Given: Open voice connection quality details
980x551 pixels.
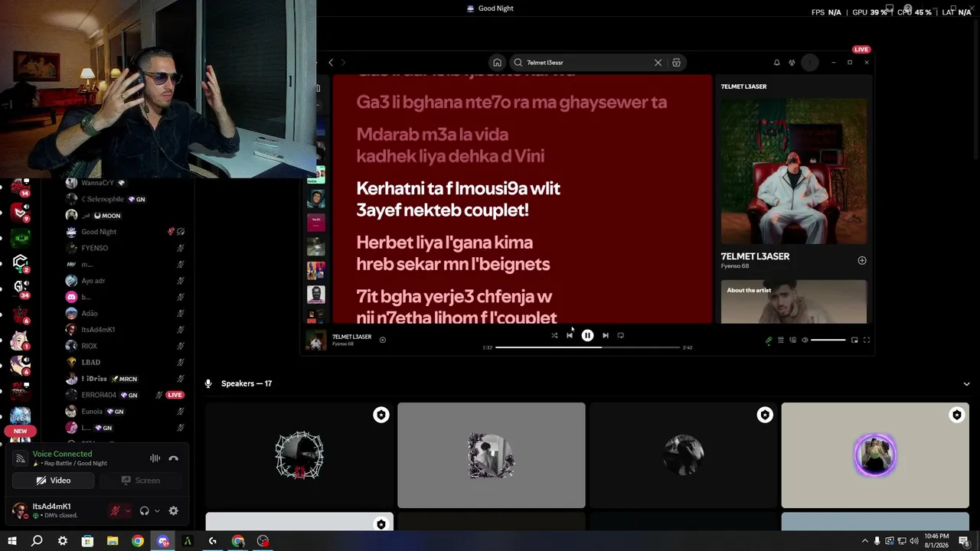Looking at the screenshot, I should [x=20, y=458].
